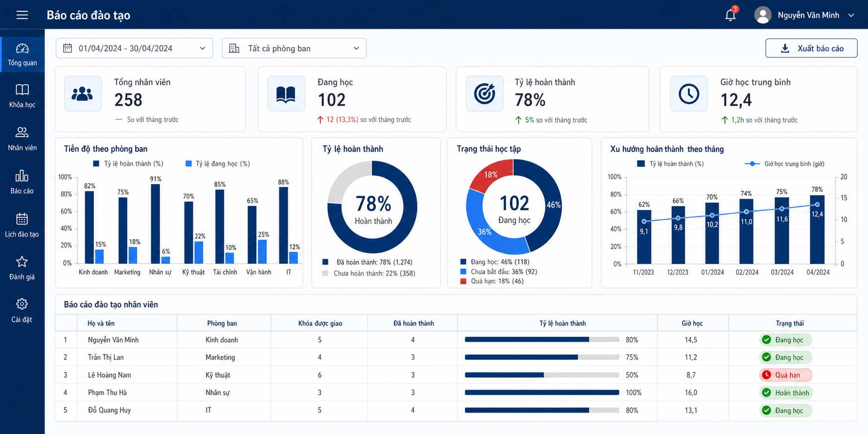Sort by Trạng thái column header
Image resolution: width=868 pixels, height=434 pixels.
point(790,323)
